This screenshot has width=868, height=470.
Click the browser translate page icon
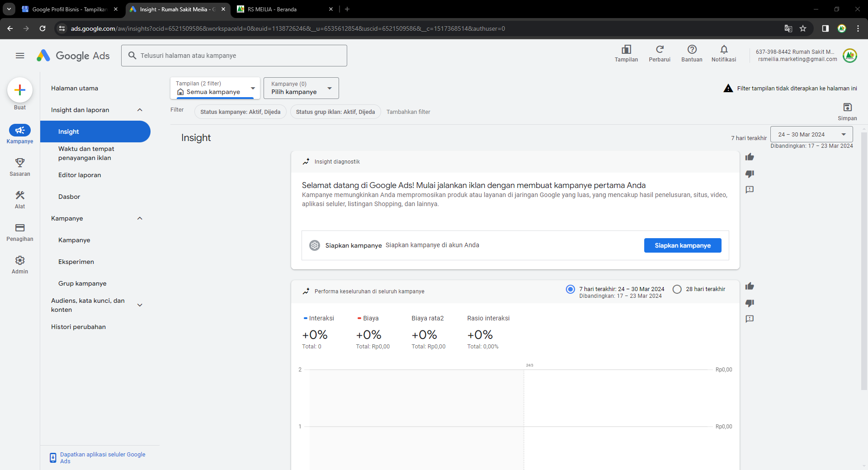[788, 28]
